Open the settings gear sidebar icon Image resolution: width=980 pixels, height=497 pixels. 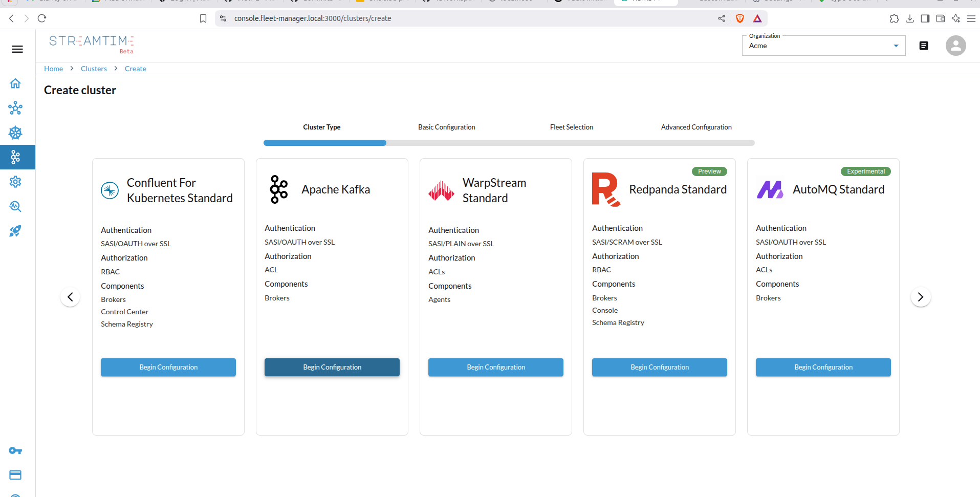click(15, 182)
